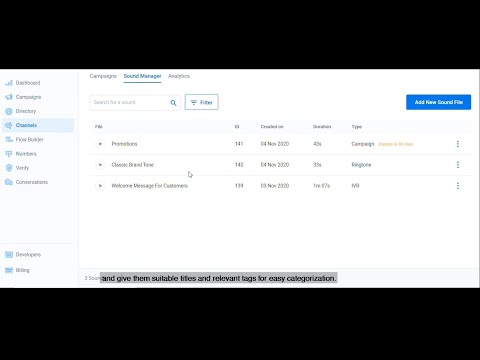The image size is (480, 360).
Task: Go to Dashboard in the sidebar
Action: [28, 83]
